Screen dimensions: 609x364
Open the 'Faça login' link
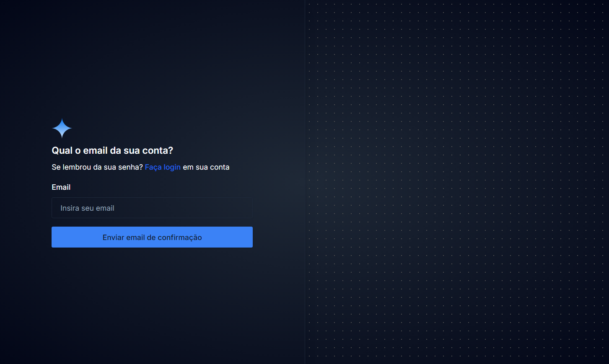pyautogui.click(x=163, y=167)
